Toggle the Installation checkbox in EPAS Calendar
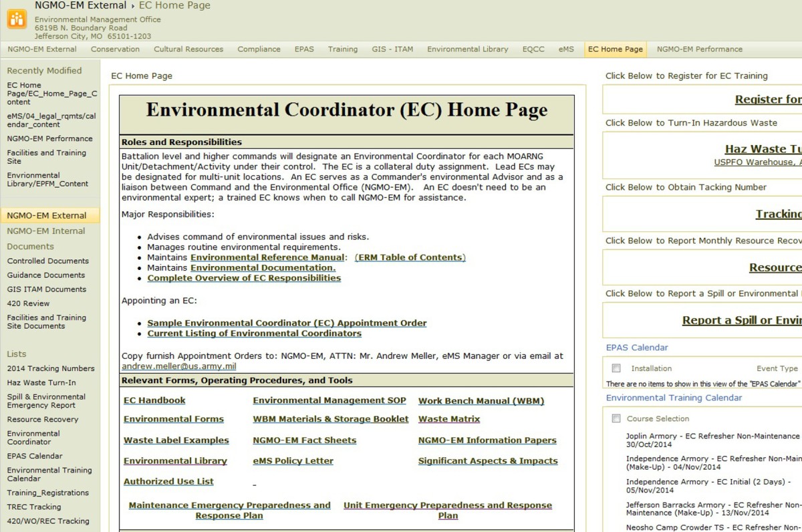The width and height of the screenshot is (802, 532). [x=616, y=368]
